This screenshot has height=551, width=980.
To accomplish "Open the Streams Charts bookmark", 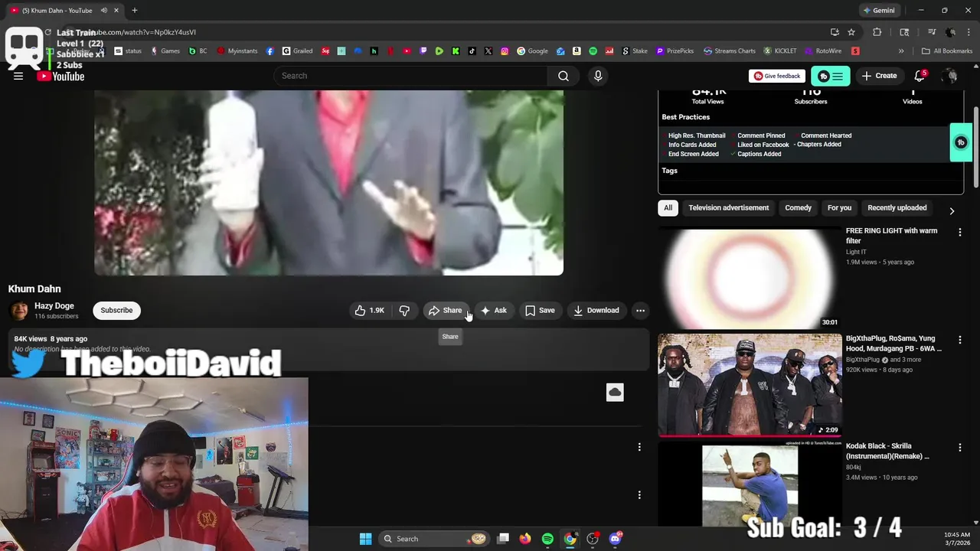I will (730, 51).
